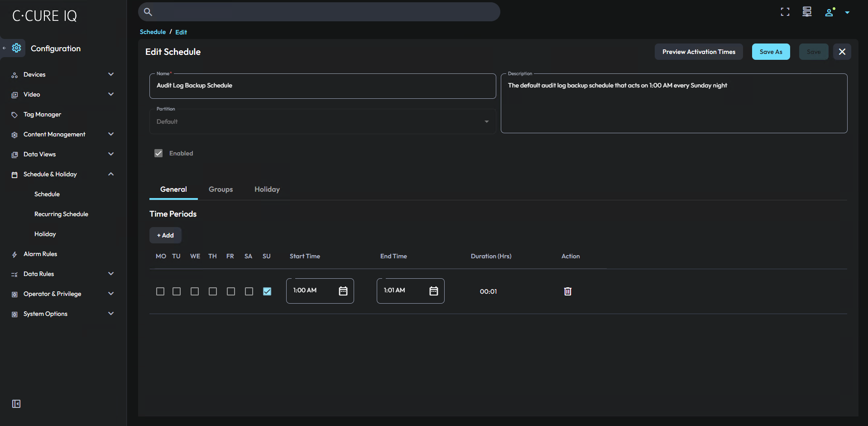Screen dimensions: 868x426
Task: Click the user profile icon
Action: click(x=830, y=13)
